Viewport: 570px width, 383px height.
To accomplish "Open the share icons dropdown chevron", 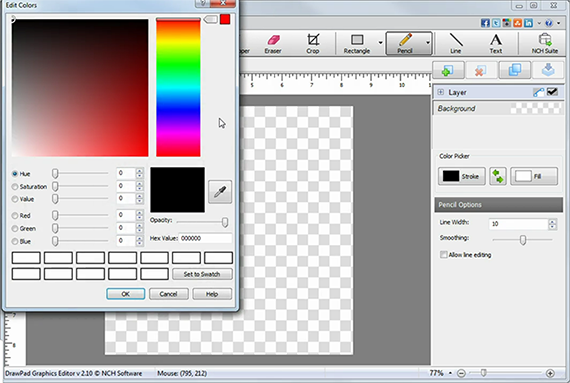I will [x=539, y=23].
